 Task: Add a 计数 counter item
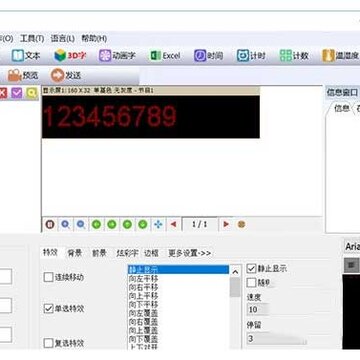(294, 56)
